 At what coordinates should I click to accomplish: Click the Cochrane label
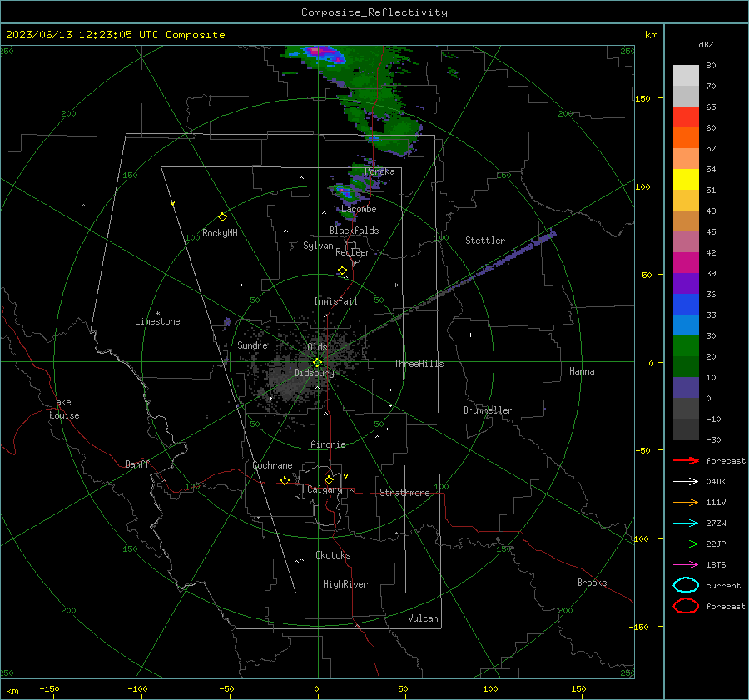click(x=272, y=465)
